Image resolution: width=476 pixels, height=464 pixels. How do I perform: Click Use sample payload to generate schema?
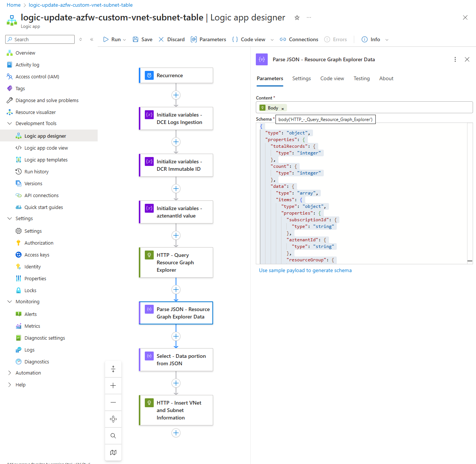click(x=305, y=271)
